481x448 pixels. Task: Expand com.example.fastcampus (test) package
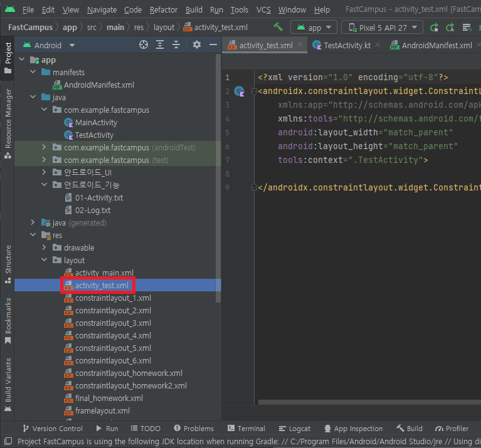click(x=44, y=160)
